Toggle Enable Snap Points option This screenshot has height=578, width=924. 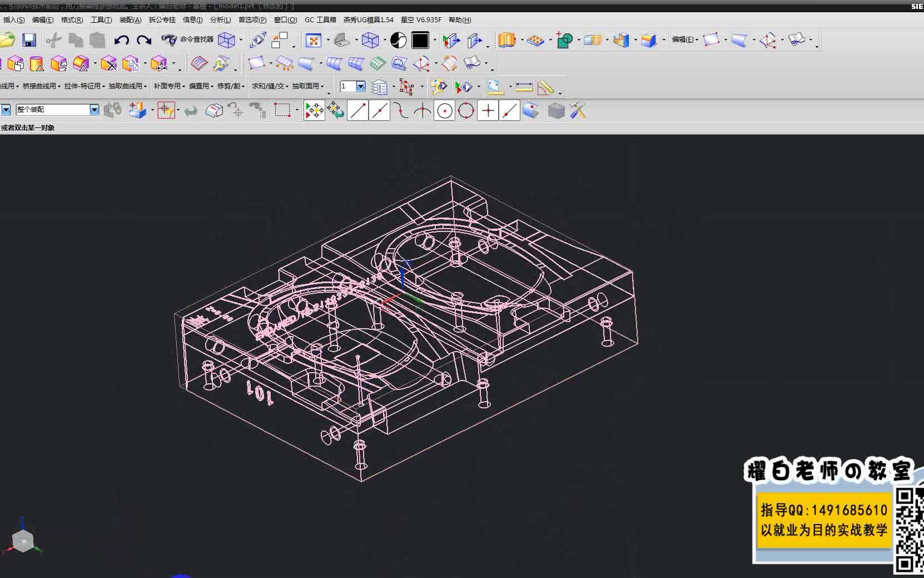[314, 111]
